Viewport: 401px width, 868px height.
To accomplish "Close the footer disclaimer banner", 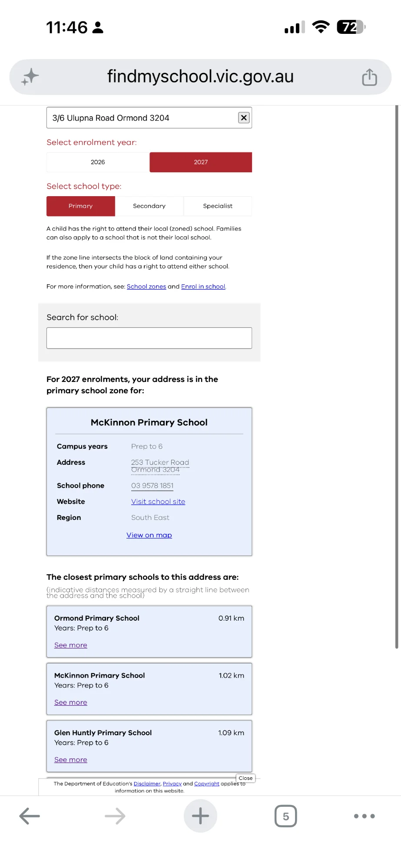I will (245, 778).
